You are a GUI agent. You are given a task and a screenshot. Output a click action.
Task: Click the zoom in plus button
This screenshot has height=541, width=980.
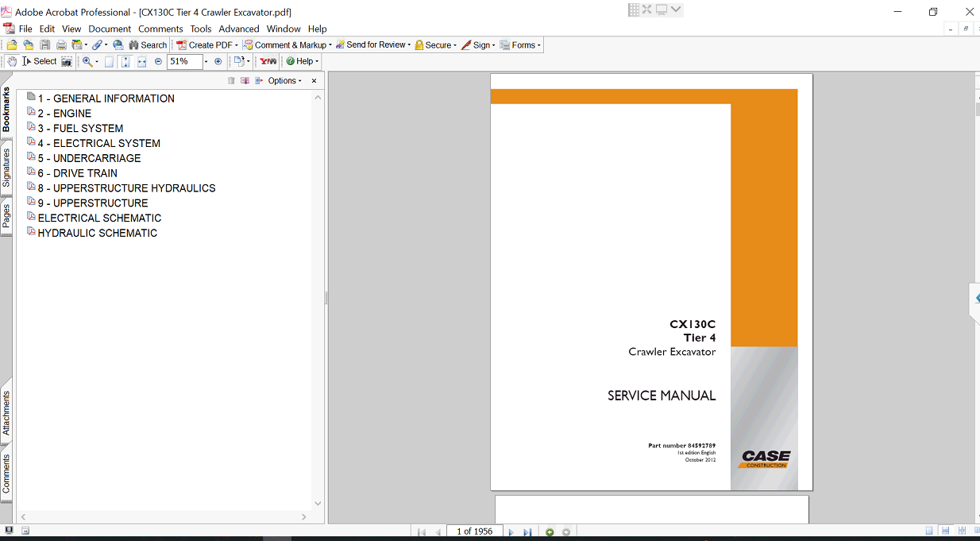pos(218,61)
